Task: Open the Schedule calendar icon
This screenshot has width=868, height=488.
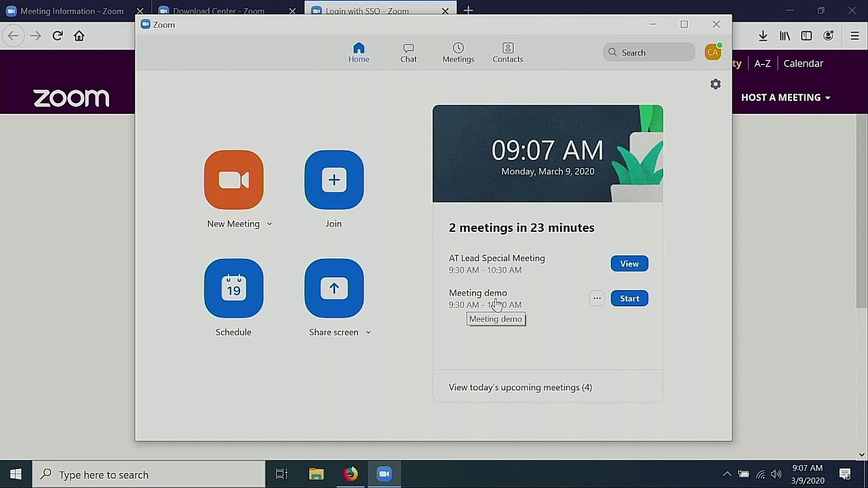Action: tap(234, 288)
